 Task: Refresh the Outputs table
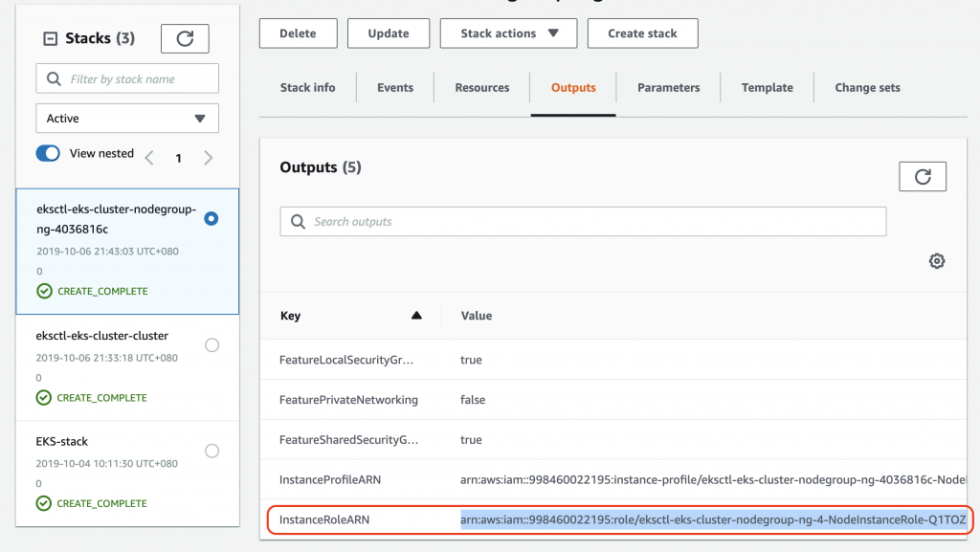point(923,177)
